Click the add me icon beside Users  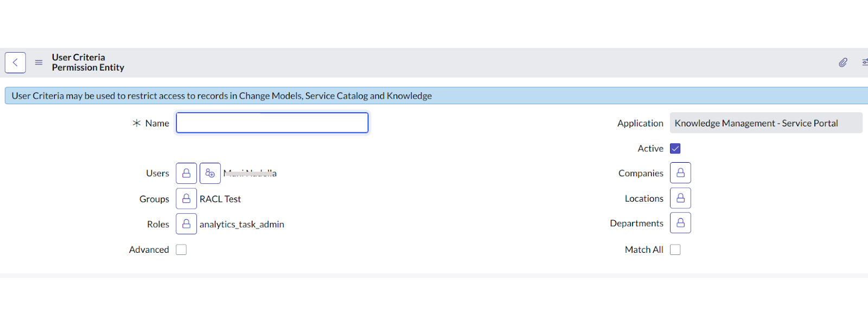(210, 173)
